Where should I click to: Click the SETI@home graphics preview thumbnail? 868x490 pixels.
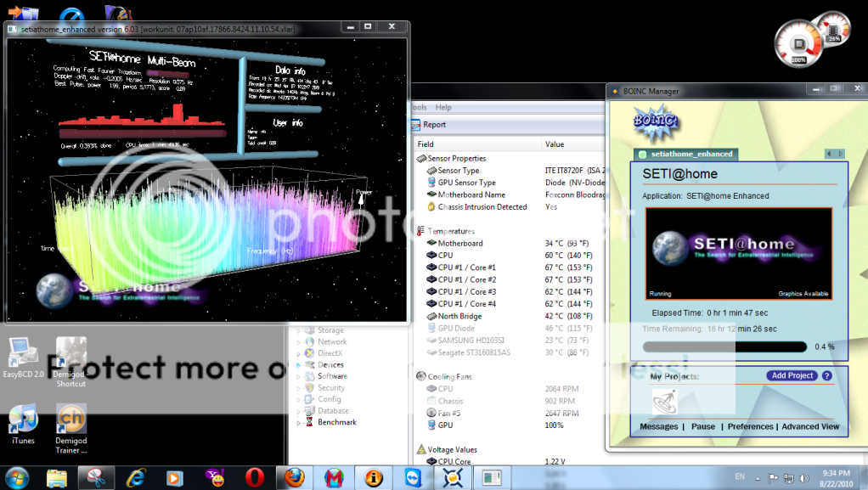click(738, 253)
